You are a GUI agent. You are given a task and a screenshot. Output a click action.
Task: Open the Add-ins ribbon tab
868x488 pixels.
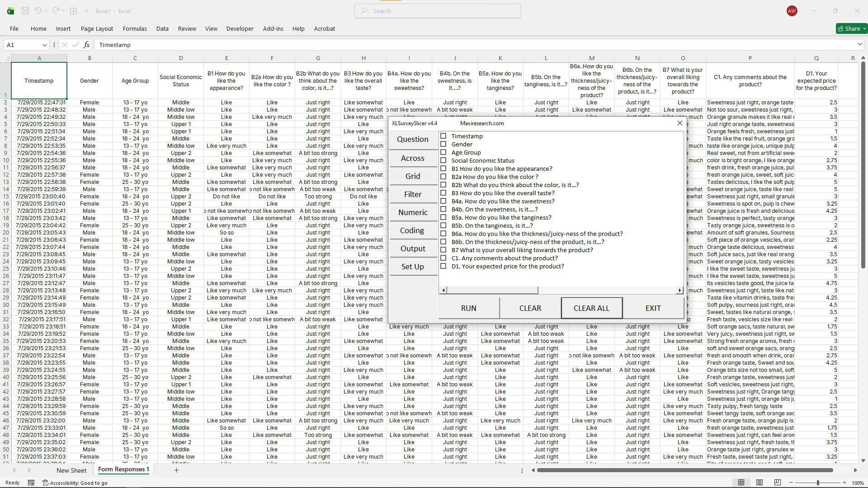273,28
